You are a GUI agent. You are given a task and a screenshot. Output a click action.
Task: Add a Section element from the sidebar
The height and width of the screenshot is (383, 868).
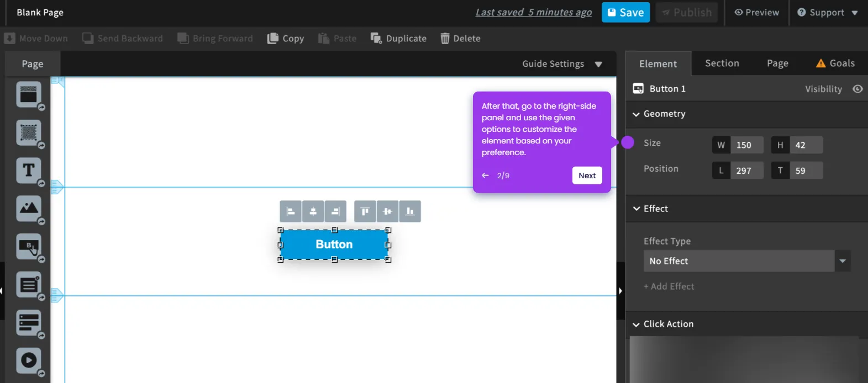(29, 95)
